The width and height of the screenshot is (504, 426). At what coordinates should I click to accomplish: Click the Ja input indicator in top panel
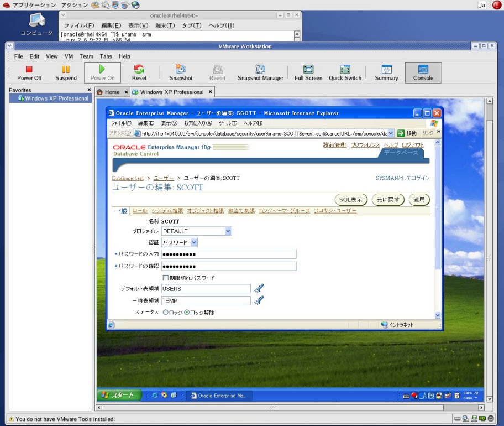click(482, 5)
